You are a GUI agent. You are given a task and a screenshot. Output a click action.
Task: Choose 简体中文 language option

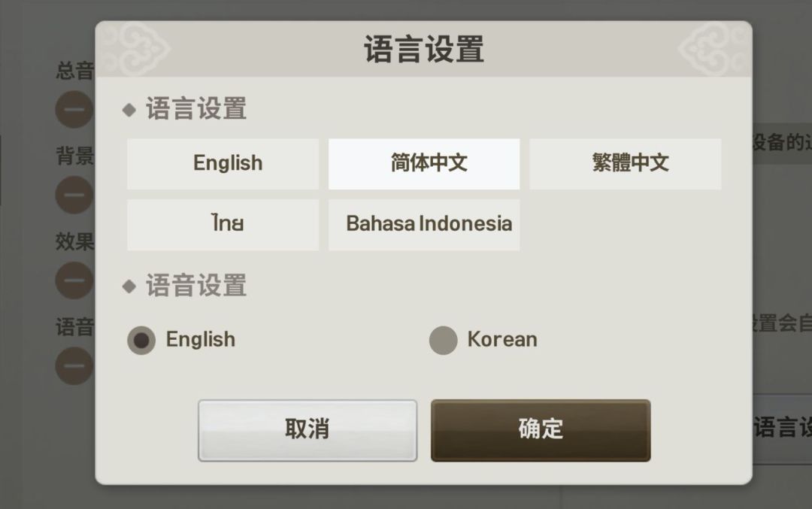pyautogui.click(x=424, y=163)
